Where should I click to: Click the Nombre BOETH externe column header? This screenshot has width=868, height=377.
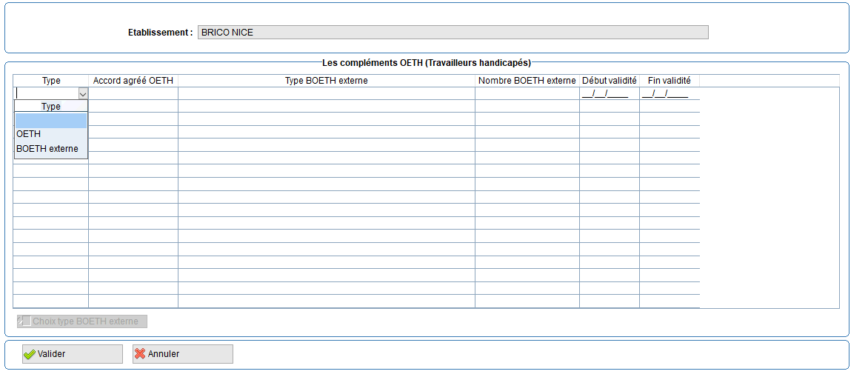(x=527, y=81)
